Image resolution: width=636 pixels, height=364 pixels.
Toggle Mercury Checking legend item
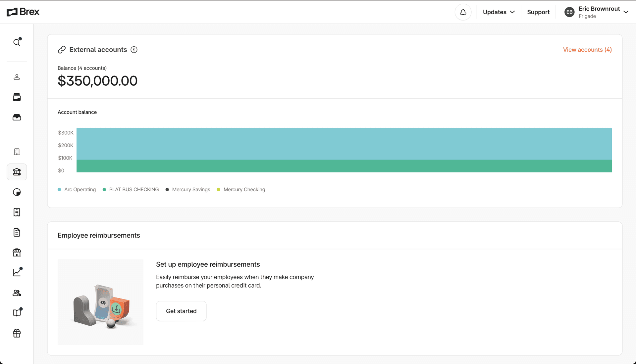coord(241,190)
